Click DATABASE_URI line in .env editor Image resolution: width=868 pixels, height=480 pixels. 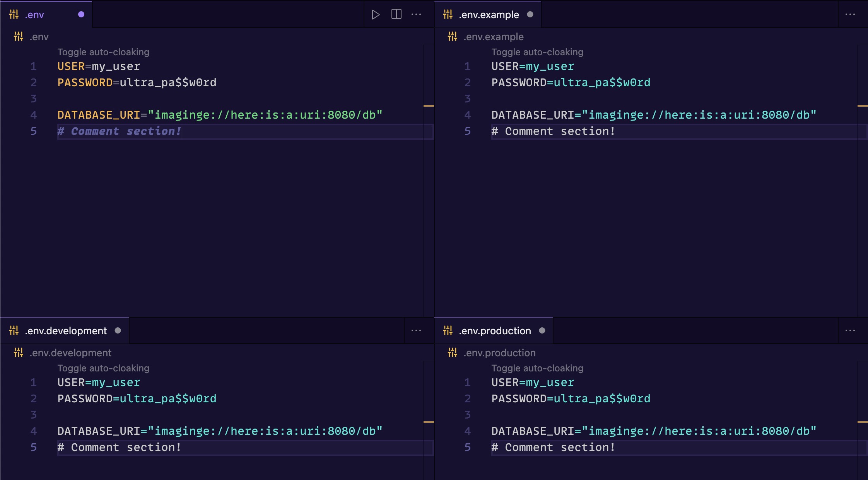[x=220, y=115]
